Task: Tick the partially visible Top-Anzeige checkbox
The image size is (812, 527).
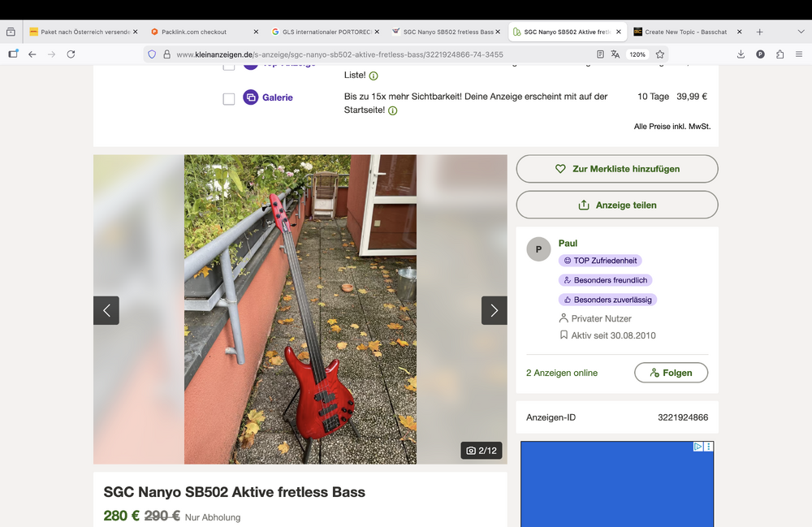Action: click(x=229, y=66)
